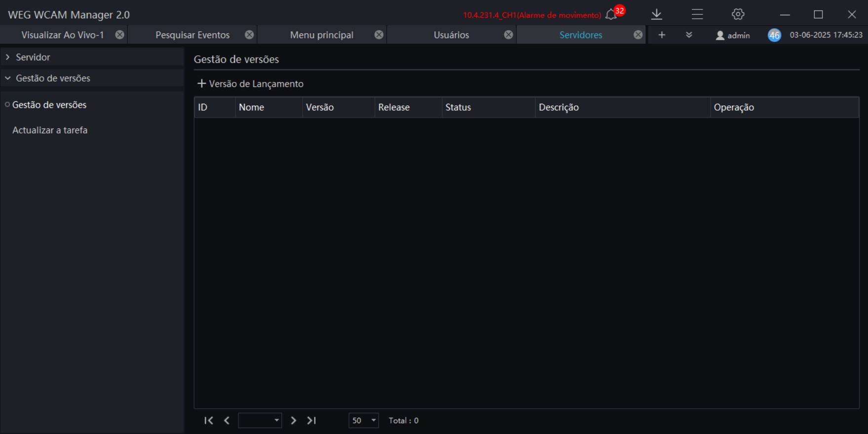Switch to Menu principal tab

[321, 35]
